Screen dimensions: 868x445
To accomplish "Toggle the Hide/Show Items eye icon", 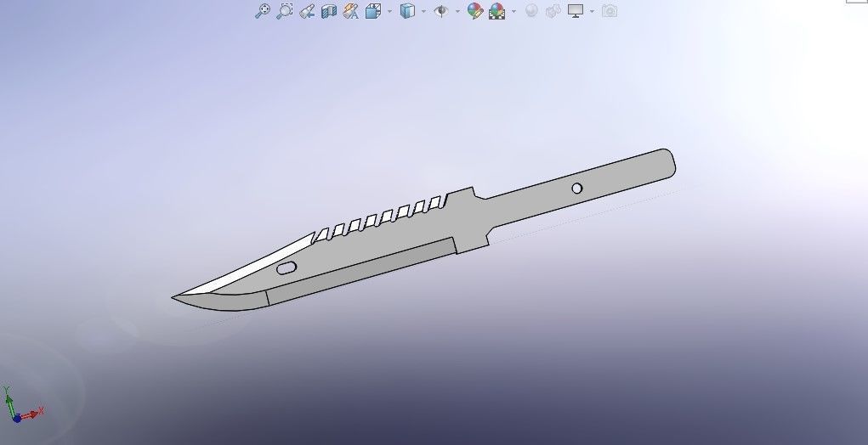I will (441, 11).
